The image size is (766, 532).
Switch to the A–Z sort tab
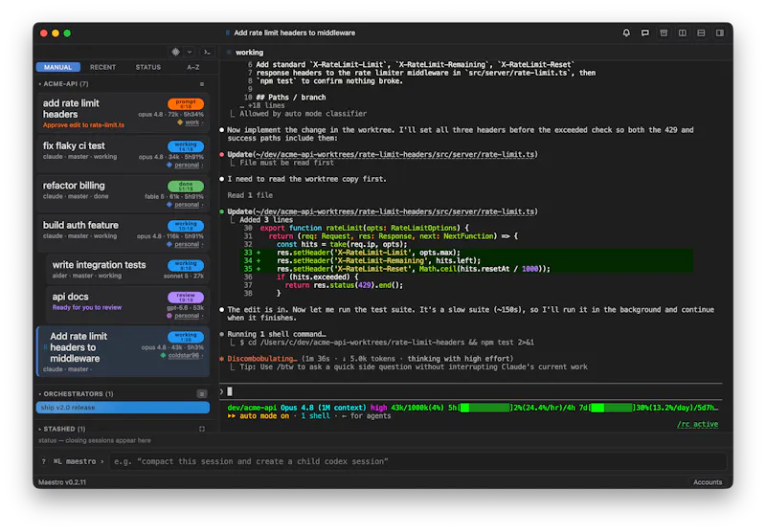pos(193,67)
